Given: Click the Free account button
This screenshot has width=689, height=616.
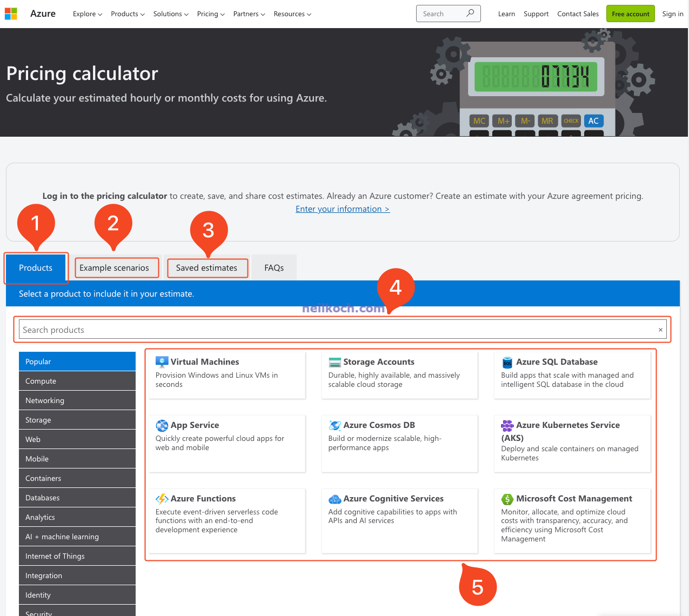Looking at the screenshot, I should click(x=630, y=14).
